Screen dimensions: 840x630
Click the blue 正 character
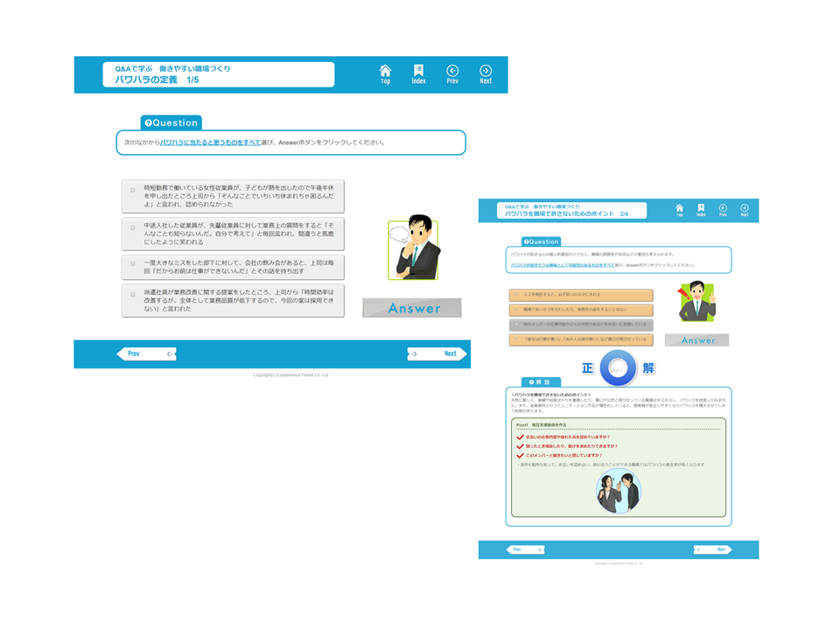588,368
